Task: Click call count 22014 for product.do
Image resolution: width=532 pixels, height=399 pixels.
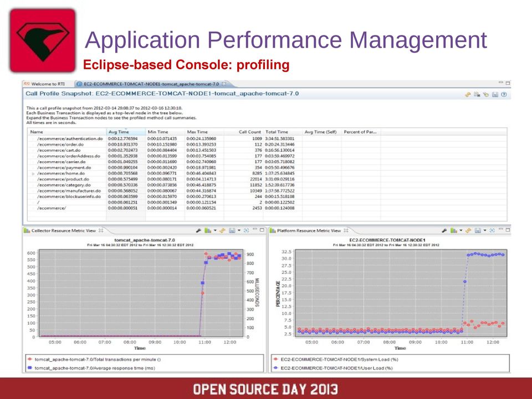Action: [x=256, y=179]
